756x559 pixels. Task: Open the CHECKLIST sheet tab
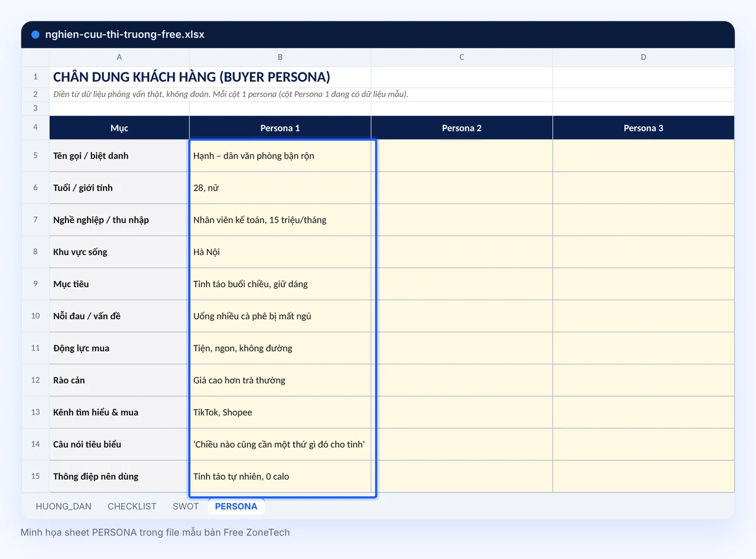132,506
